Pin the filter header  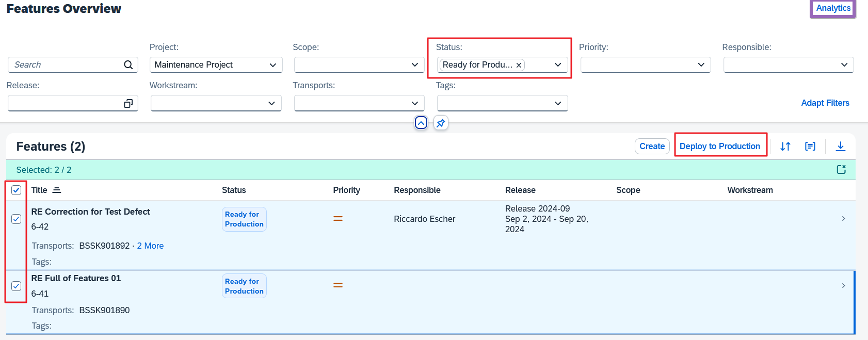[441, 123]
